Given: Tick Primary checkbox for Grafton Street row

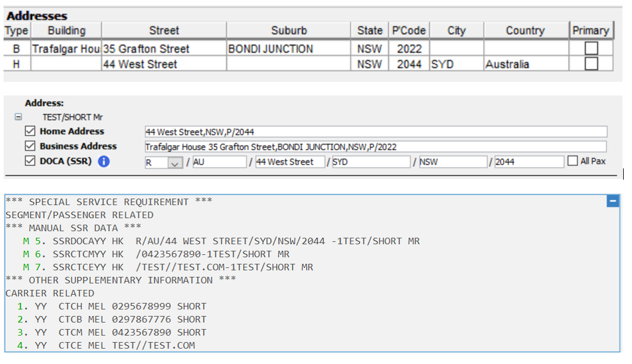Looking at the screenshot, I should pos(591,49).
